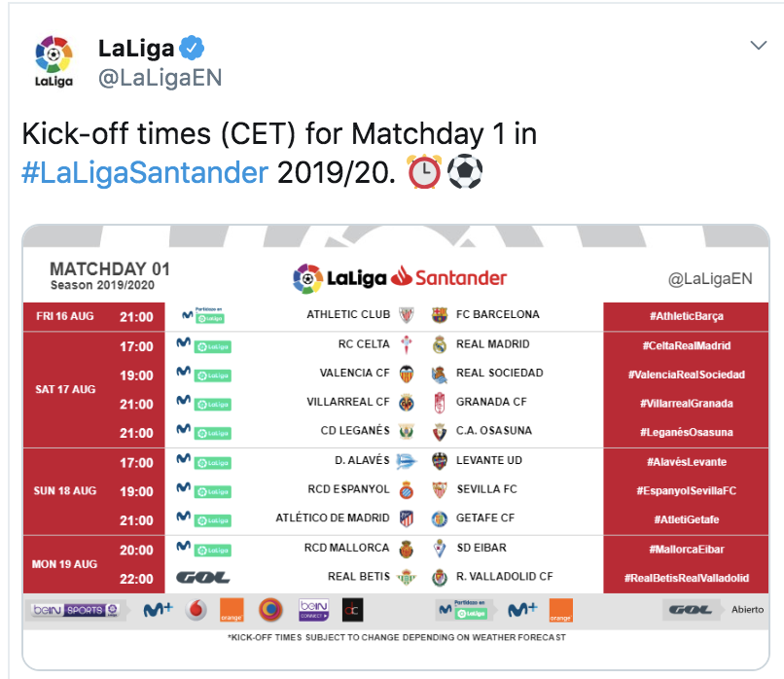The height and width of the screenshot is (679, 784).
Task: Click the #AthleticBarça hashtag cell
Action: (686, 316)
